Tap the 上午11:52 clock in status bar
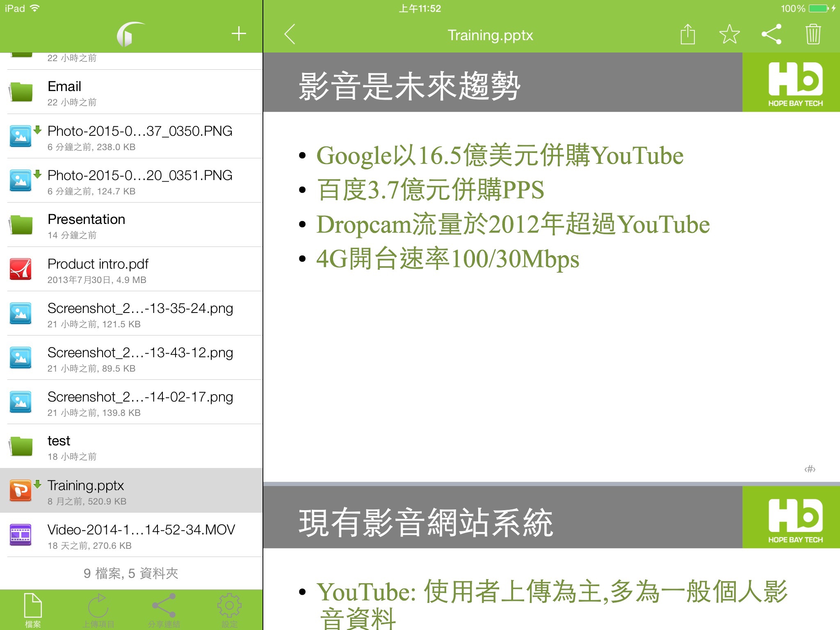 click(x=420, y=9)
